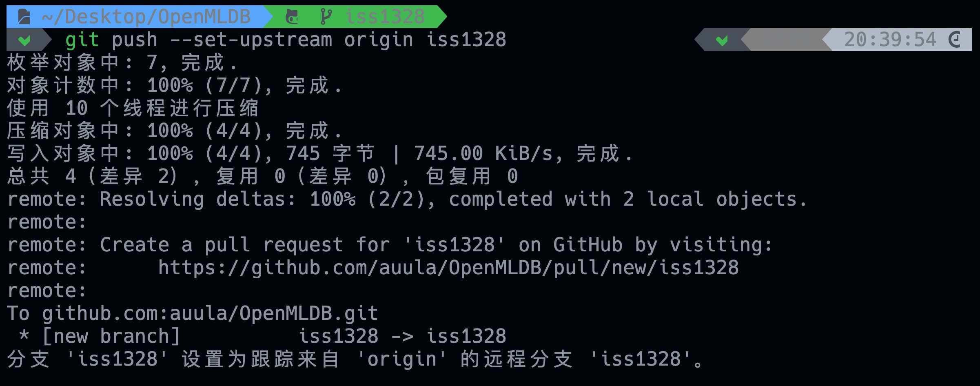Click the --set-upstream flag in the command
The width and height of the screenshot is (980, 386).
251,40
